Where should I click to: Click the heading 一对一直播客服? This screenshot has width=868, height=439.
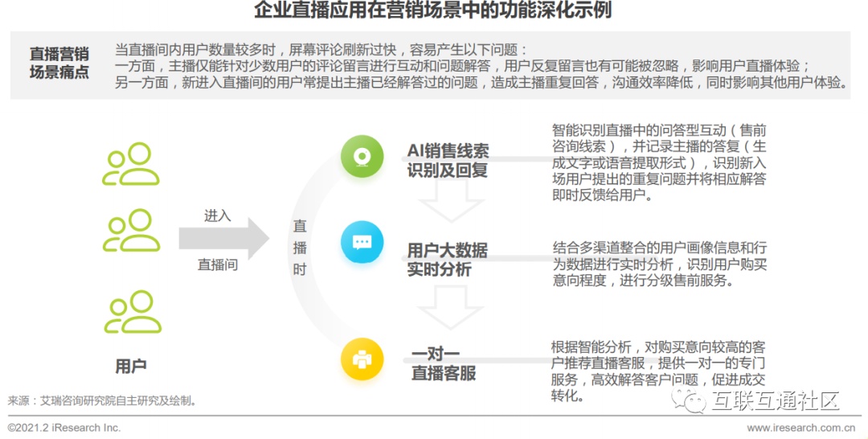pos(444,363)
